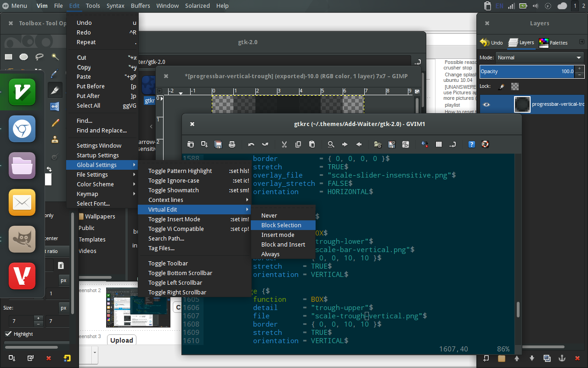Click the Find Next right-arrow in GVIM toolbar
This screenshot has width=588, height=368.
click(345, 144)
